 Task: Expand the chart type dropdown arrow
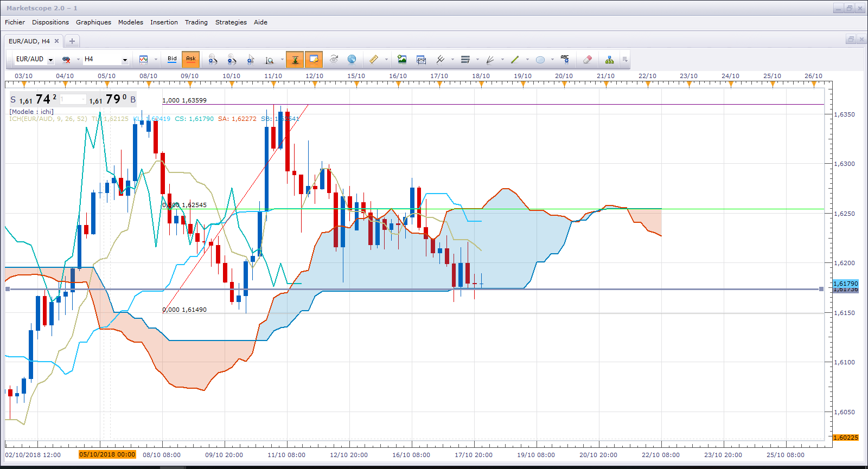tap(156, 60)
